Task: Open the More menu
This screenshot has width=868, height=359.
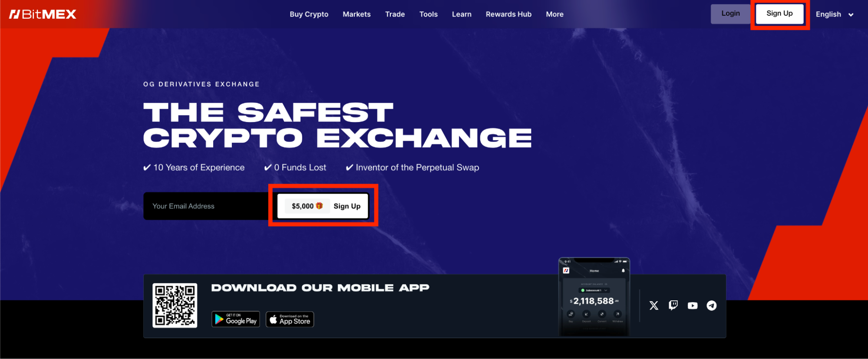Action: tap(554, 14)
